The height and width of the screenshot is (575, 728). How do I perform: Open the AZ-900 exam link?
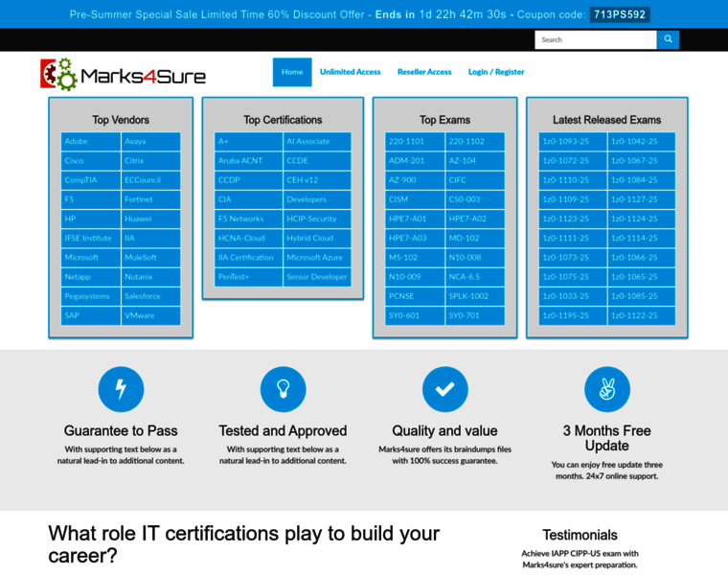coord(415,180)
